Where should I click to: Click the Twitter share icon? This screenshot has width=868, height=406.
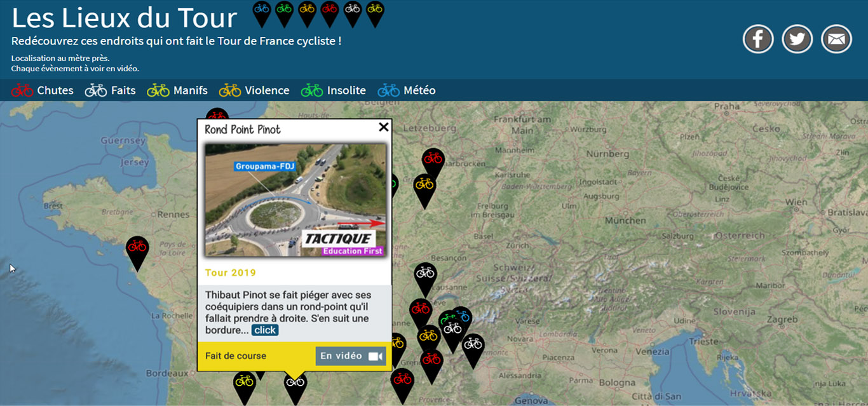pos(797,39)
